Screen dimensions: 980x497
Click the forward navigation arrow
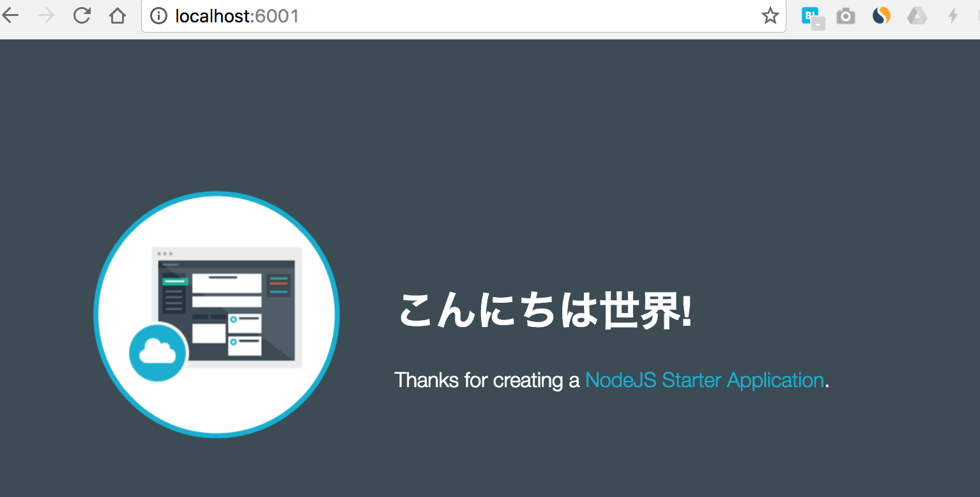46,15
